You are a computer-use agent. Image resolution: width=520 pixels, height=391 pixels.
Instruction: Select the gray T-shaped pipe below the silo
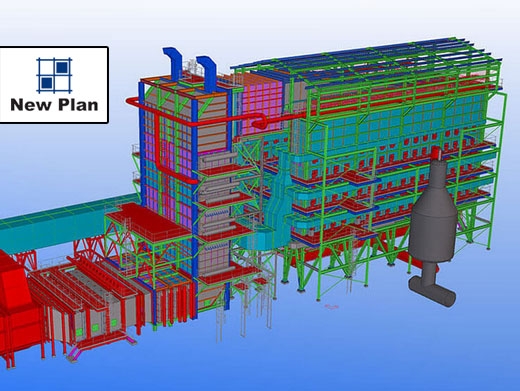(x=432, y=287)
